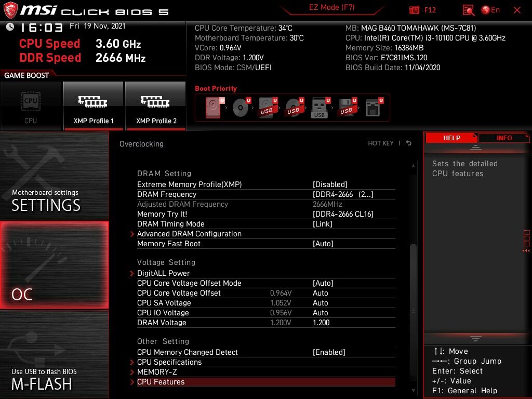The image size is (532, 399).
Task: Change DRAM Timing Mode Link value
Action: point(322,223)
